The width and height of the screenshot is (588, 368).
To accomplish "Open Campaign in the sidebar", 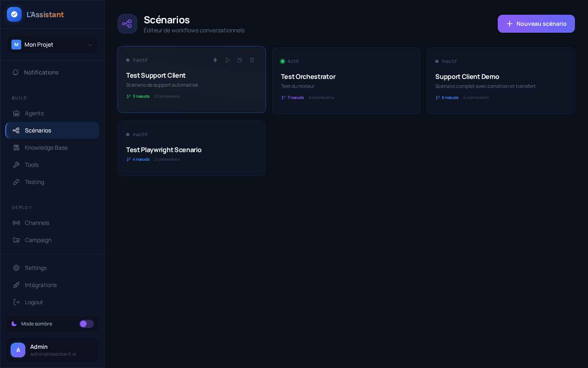I will click(x=38, y=240).
